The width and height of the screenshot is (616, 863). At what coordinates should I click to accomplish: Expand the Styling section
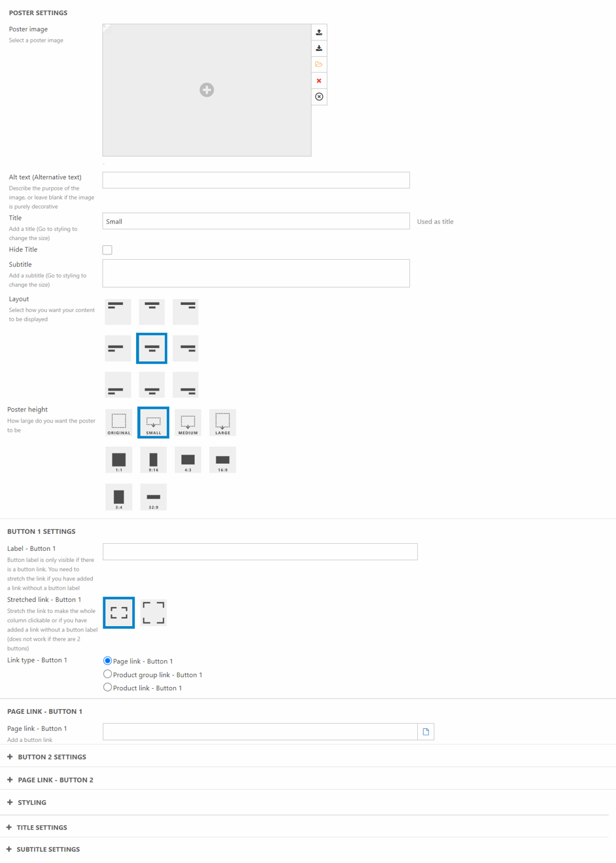(31, 802)
